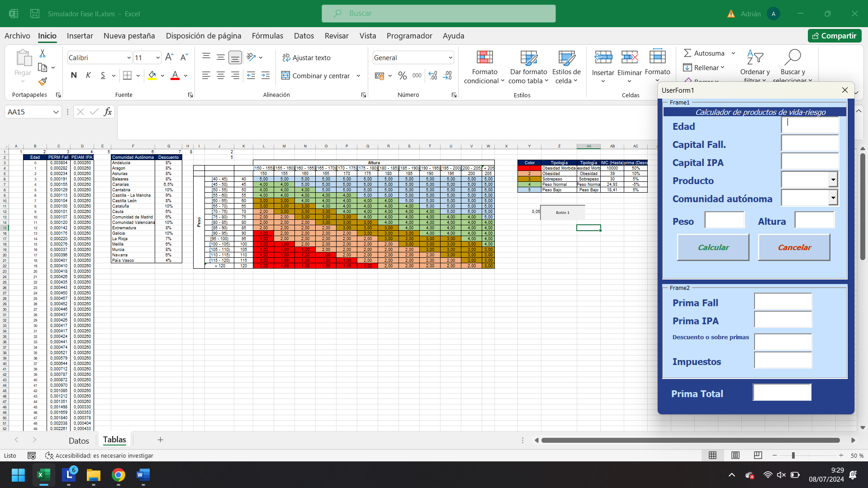This screenshot has height=488, width=868.
Task: Click the insert function fx icon
Action: (108, 112)
